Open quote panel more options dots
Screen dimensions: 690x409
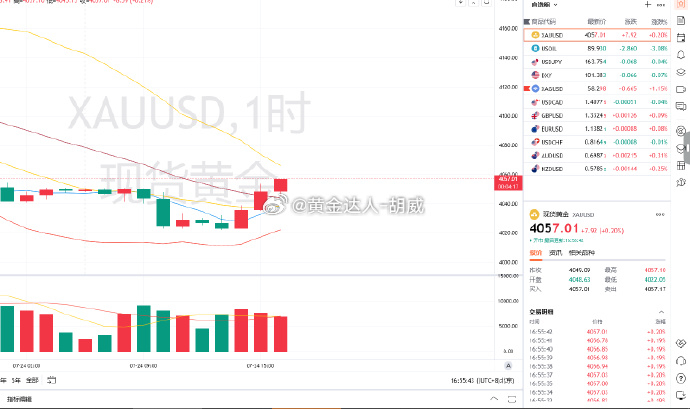[x=660, y=214]
